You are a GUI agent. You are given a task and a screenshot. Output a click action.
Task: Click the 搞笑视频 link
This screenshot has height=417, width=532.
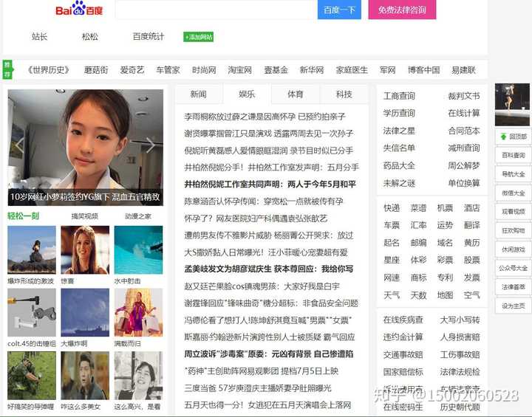[x=84, y=216]
